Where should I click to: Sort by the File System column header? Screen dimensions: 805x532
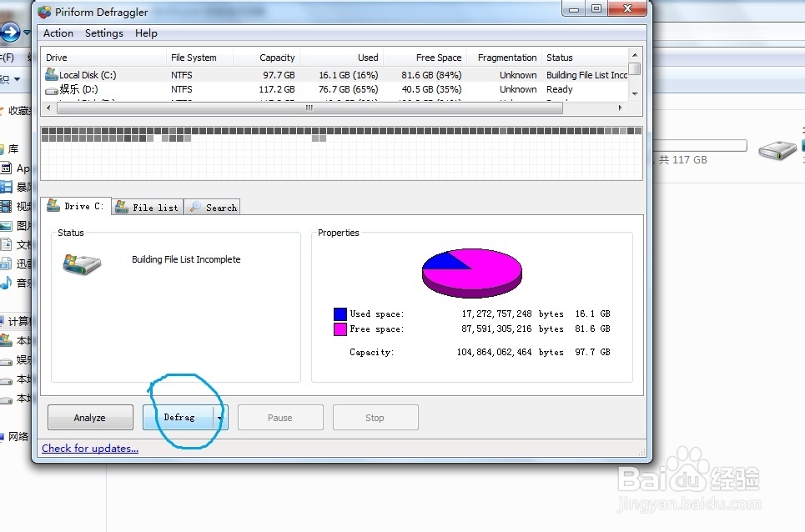199,58
